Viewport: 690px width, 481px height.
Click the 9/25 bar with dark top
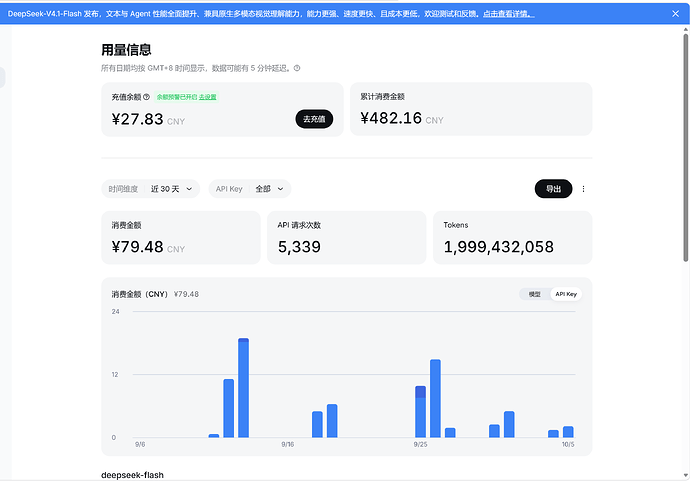pos(420,411)
